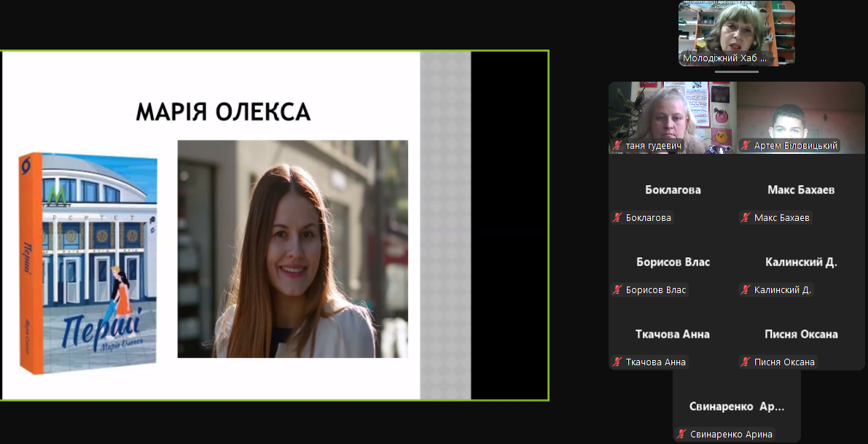
Task: Click the Писня Оксана small name label
Action: click(784, 362)
